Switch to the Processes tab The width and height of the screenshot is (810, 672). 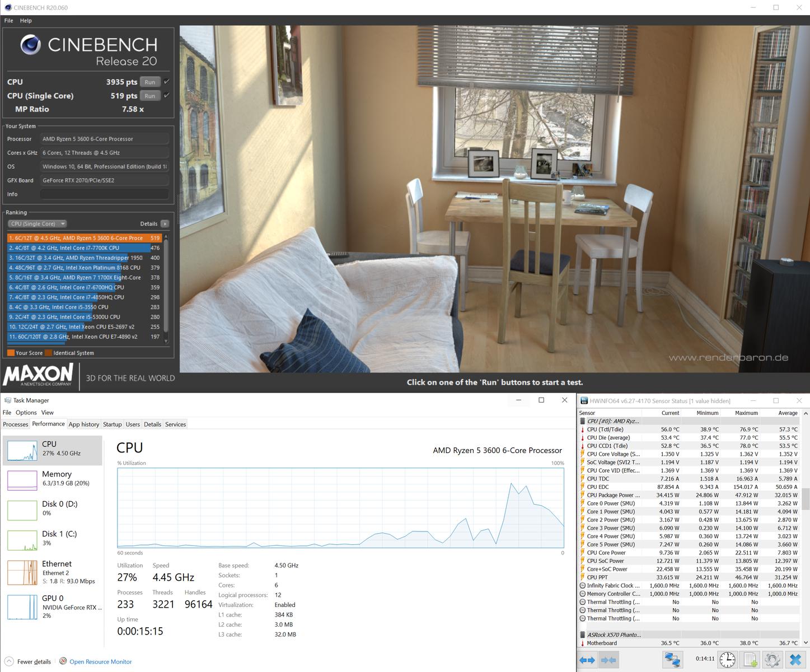click(16, 424)
